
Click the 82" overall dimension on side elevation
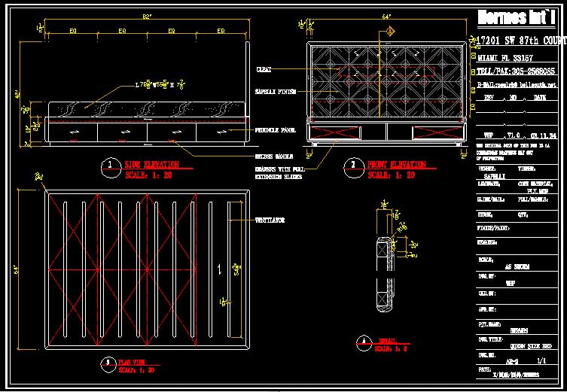[x=146, y=17]
